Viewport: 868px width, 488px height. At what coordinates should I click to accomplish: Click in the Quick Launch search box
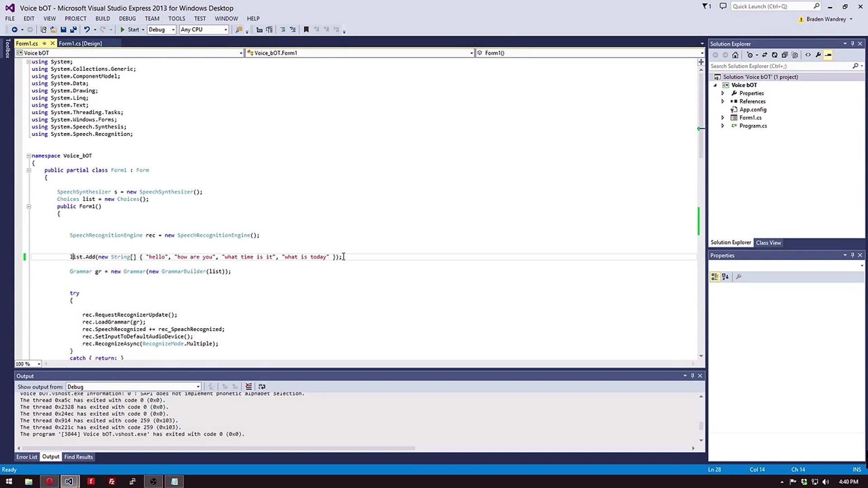(775, 6)
